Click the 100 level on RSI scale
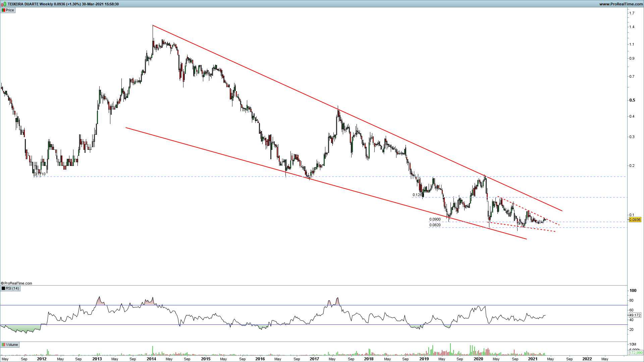Screen dimensions: 644x362 tap(633, 291)
